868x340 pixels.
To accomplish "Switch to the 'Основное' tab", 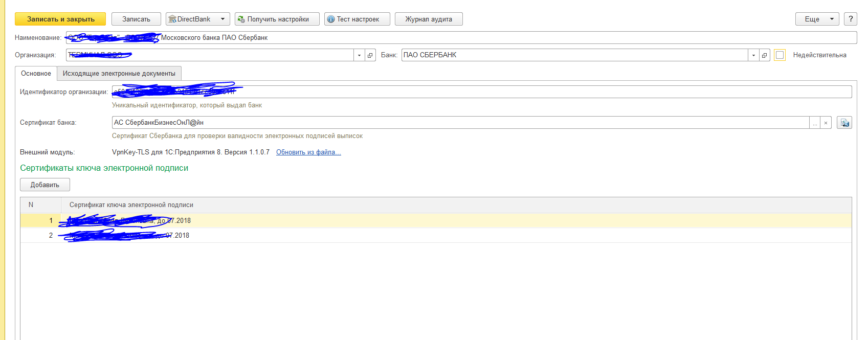I will pos(36,74).
